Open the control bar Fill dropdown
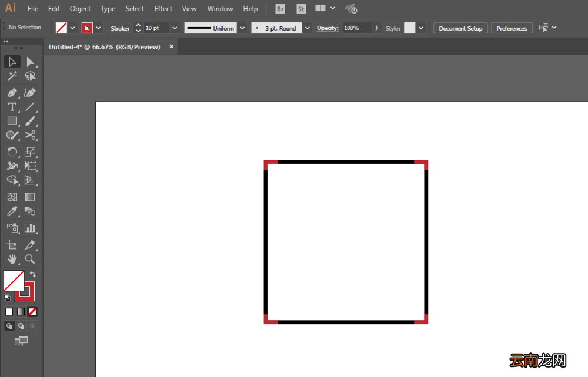 click(x=72, y=28)
